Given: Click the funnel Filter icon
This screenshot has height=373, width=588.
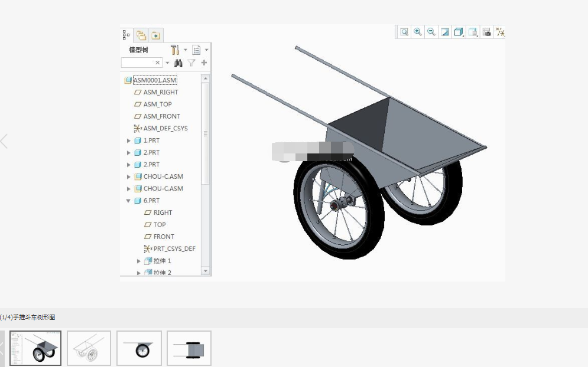Looking at the screenshot, I should click(191, 63).
